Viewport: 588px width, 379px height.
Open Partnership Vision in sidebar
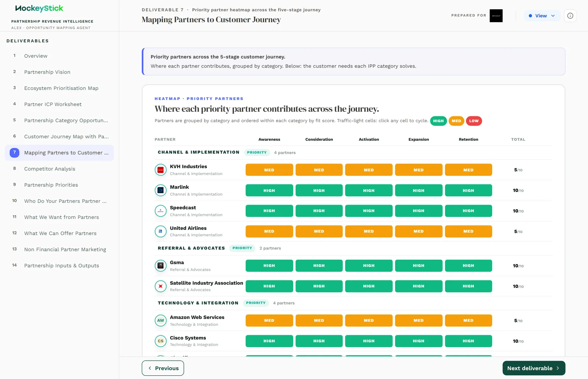click(x=59, y=72)
